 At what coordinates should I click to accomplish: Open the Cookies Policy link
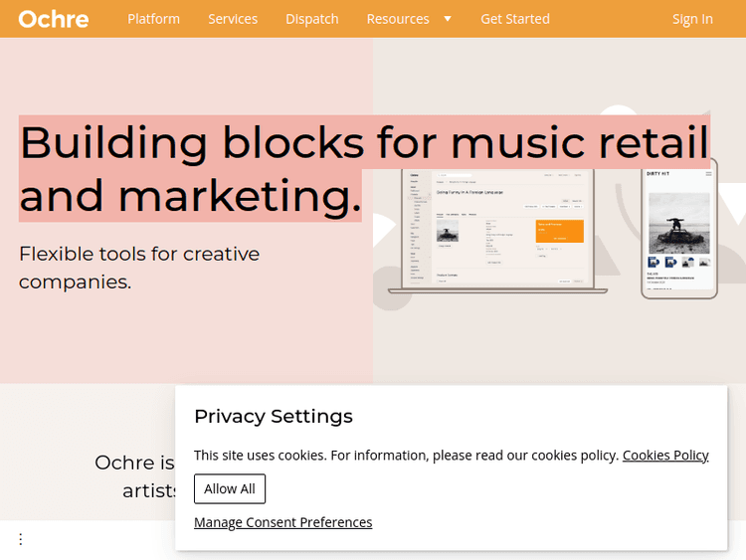[665, 456]
